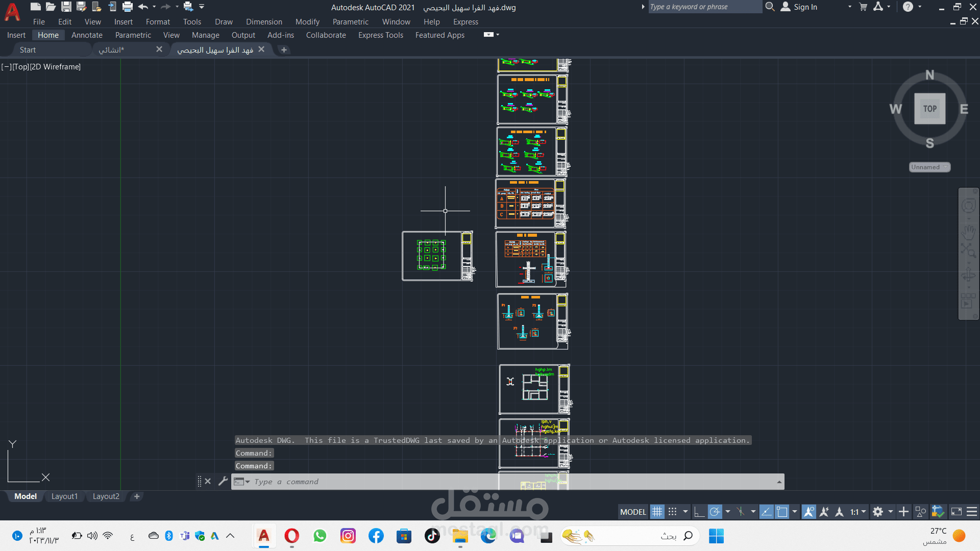
Task: Click the Annotation Monitor plus icon
Action: [903, 512]
